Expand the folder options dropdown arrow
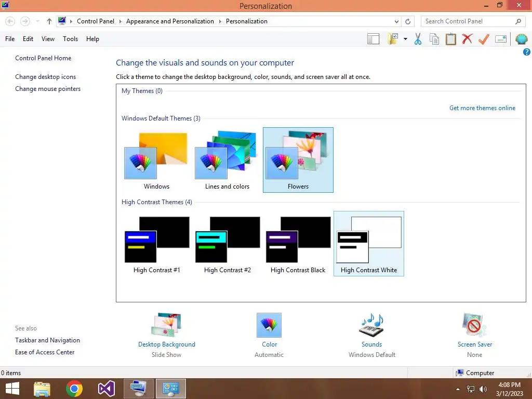Screen dimensions: 532x399 (x=405, y=39)
